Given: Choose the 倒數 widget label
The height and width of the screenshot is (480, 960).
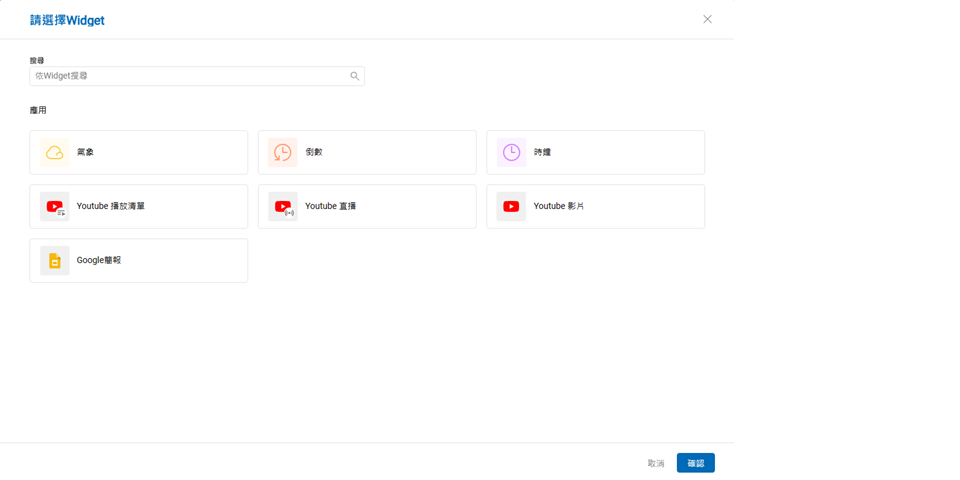Looking at the screenshot, I should click(314, 153).
